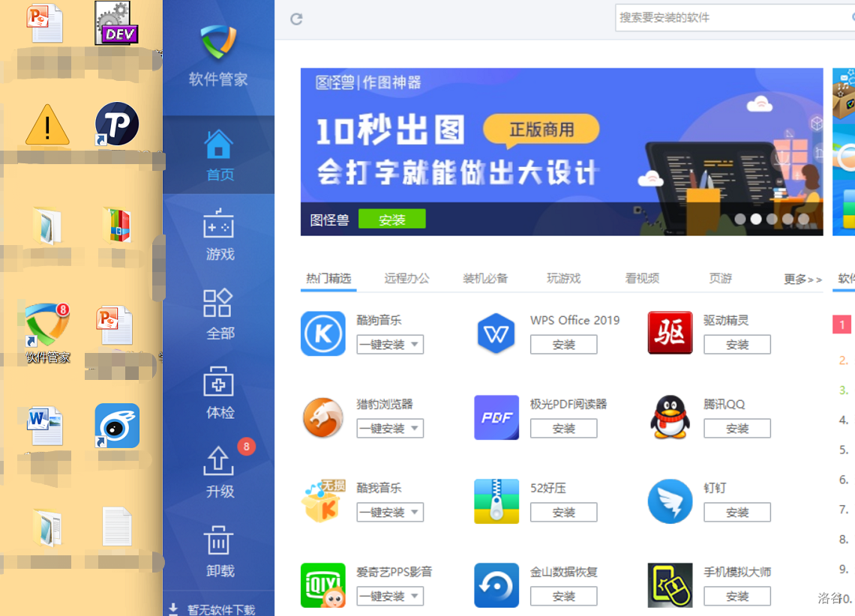Select the Word document icon on desktop
Viewport: 855px width, 616px height.
click(x=46, y=426)
